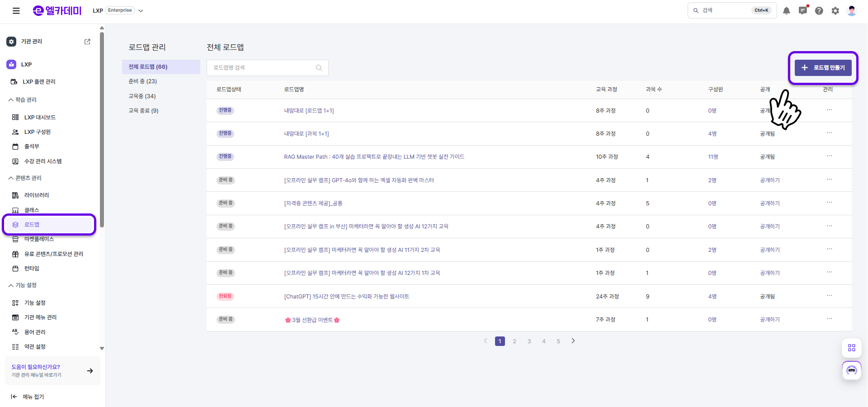
Task: Select the 준비 중 (23) filter
Action: point(143,81)
